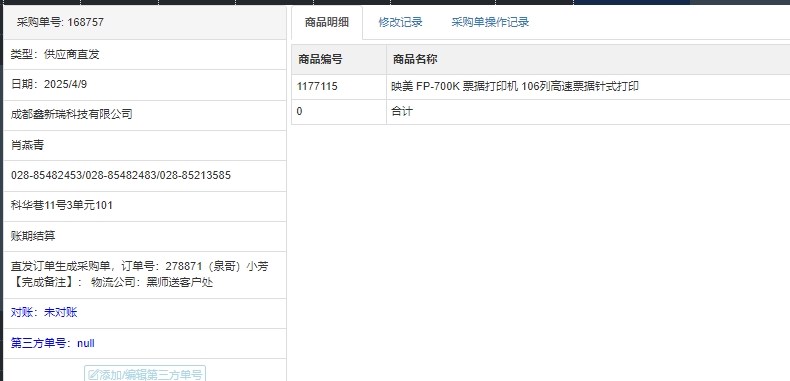Screen dimensions: 790x381
Task: Click the 日期：2025/4/9 row
Action: 145,85
